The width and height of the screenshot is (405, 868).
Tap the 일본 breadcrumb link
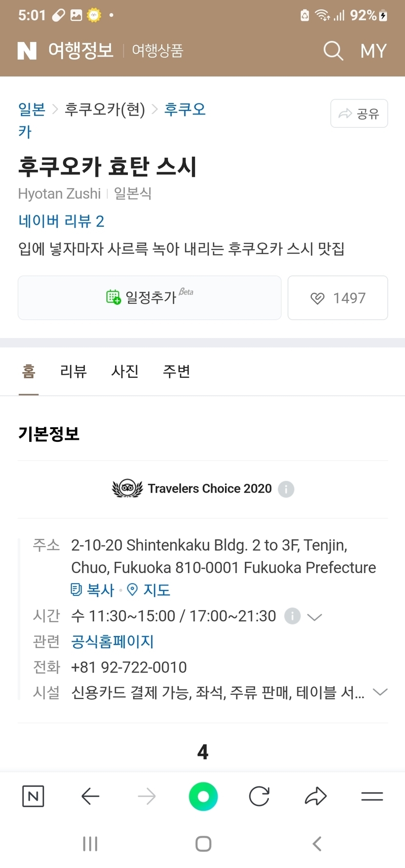pyautogui.click(x=32, y=109)
